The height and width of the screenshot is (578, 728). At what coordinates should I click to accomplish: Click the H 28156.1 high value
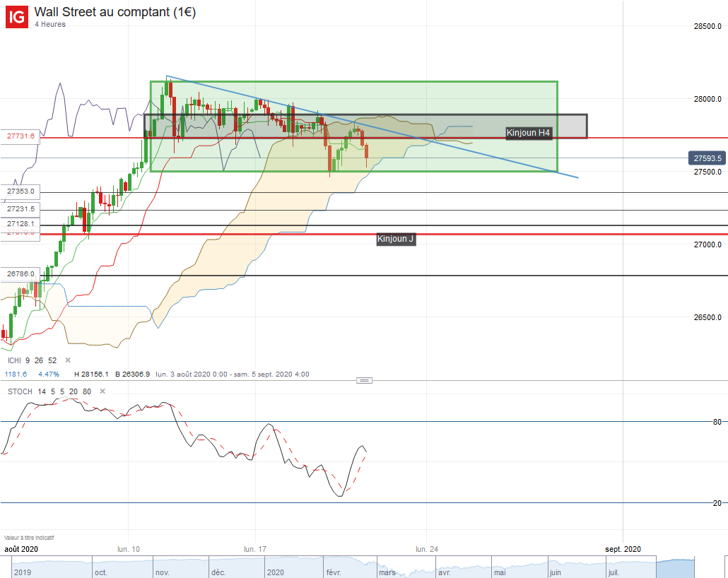click(91, 374)
